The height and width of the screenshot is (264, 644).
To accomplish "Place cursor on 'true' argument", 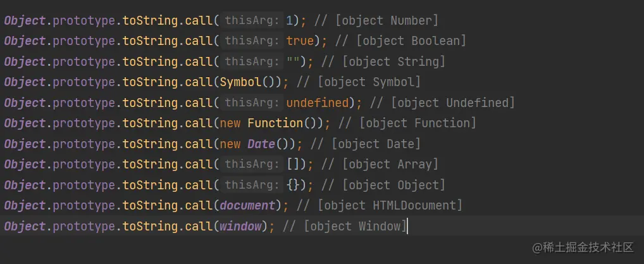I will (x=300, y=41).
